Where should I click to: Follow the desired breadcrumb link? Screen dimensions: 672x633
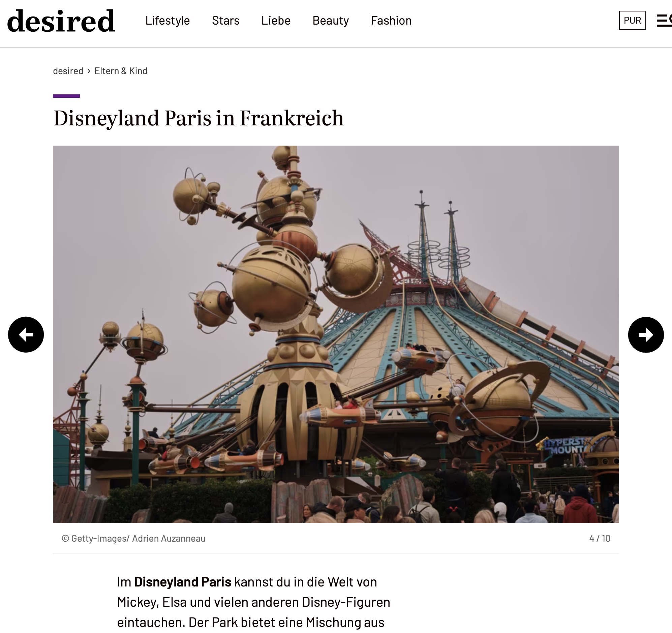pyautogui.click(x=68, y=71)
